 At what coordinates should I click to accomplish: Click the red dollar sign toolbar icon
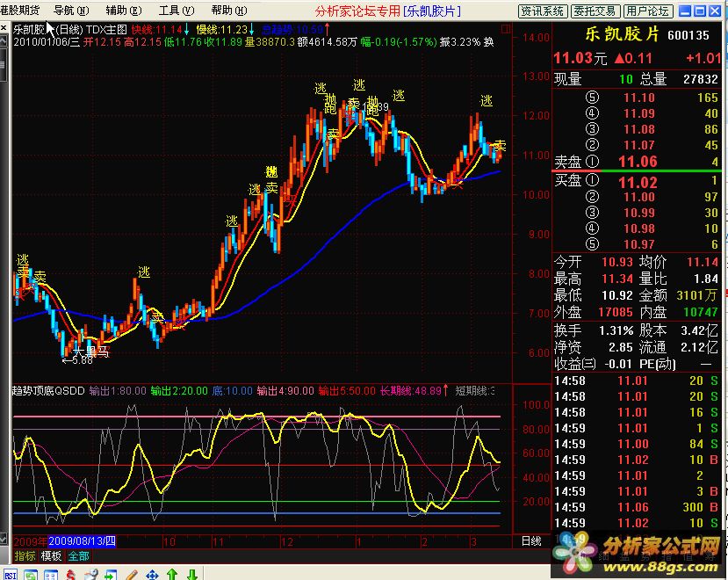coord(70,576)
